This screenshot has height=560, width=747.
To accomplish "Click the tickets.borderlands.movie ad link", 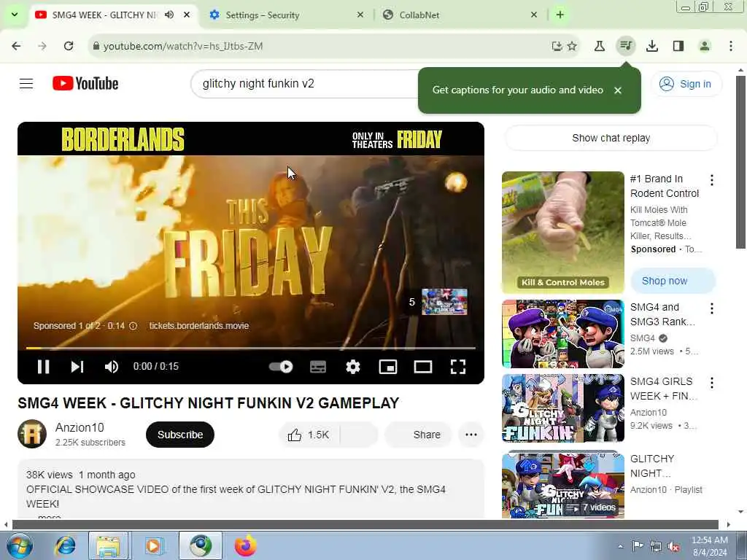I will [199, 326].
